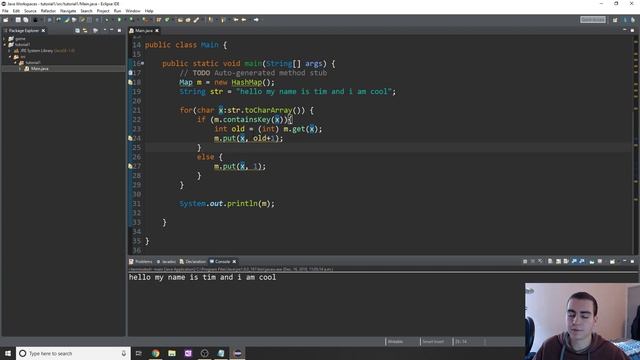This screenshot has width=640, height=360.
Task: Click the Quick Access search field
Action: [593, 20]
